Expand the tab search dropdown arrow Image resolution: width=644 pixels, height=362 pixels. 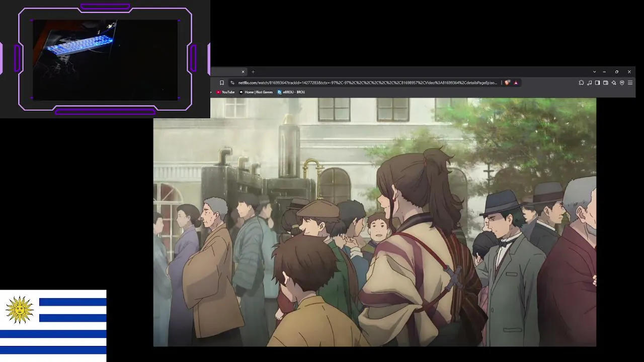(594, 72)
